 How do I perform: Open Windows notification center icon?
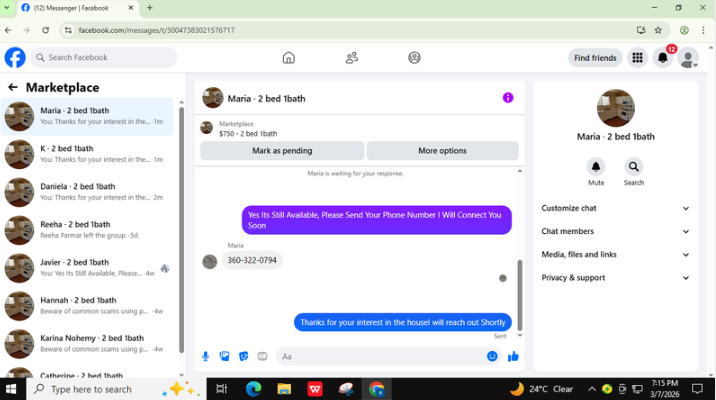pyautogui.click(x=697, y=389)
